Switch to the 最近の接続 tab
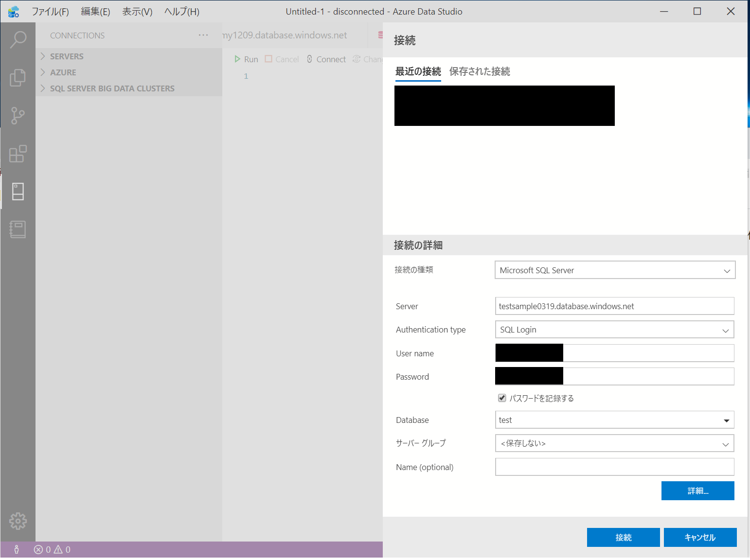This screenshot has height=560, width=750. 418,72
